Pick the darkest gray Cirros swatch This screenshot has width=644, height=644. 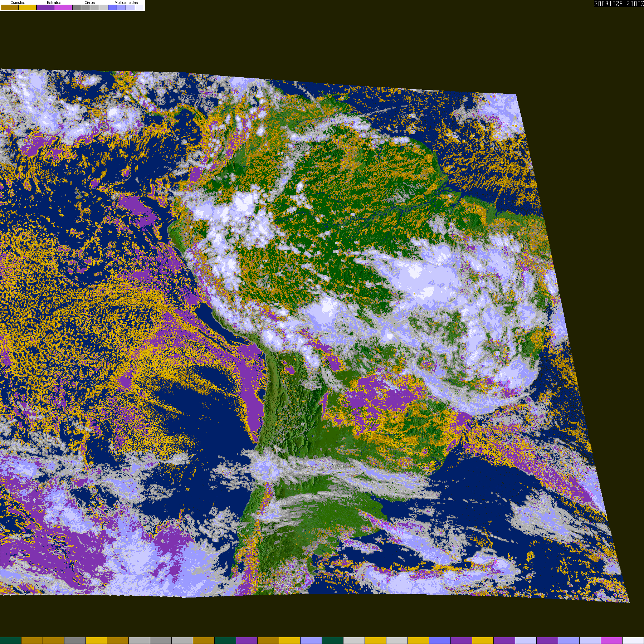(x=77, y=7)
